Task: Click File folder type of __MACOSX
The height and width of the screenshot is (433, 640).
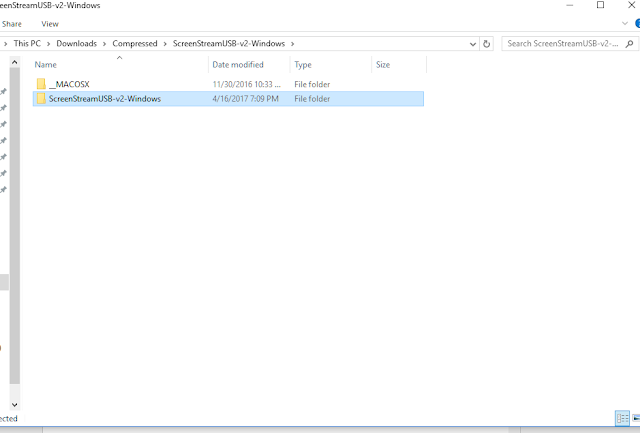Action: coord(312,84)
